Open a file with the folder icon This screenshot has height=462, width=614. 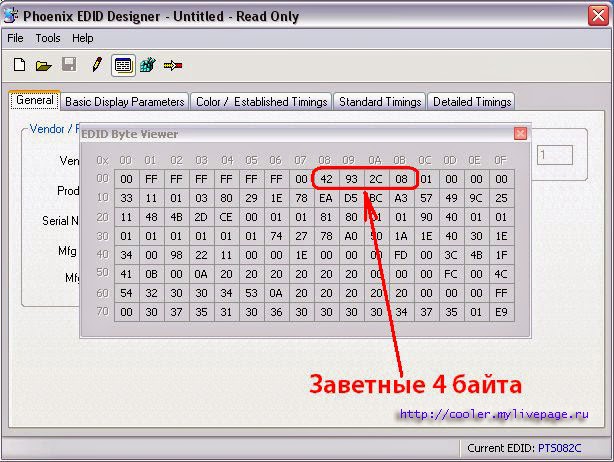[43, 65]
